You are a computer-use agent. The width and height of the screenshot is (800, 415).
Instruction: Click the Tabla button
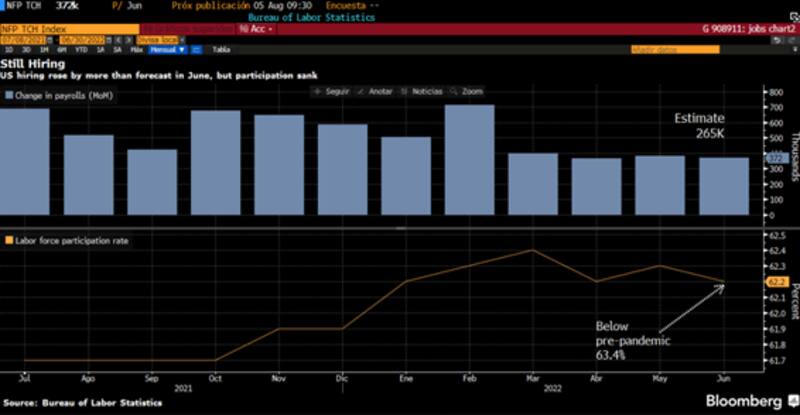[221, 49]
